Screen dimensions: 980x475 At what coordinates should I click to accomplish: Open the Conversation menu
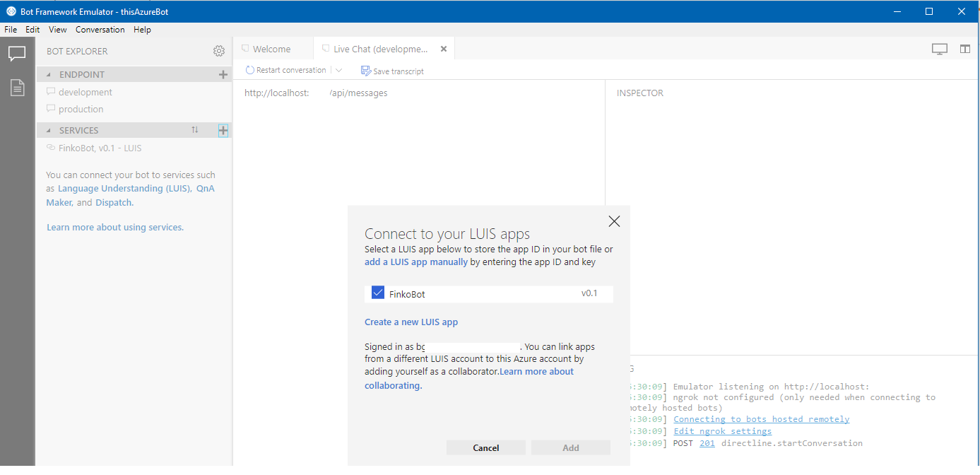click(100, 30)
